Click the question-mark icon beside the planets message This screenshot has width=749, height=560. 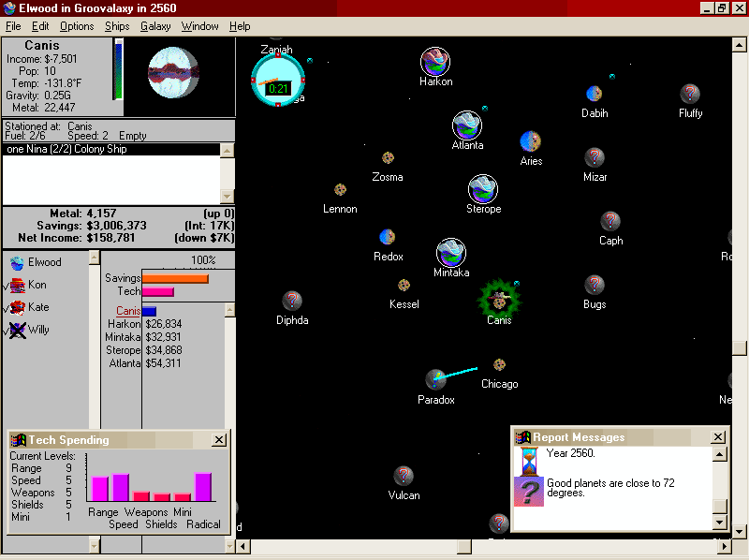click(x=530, y=492)
